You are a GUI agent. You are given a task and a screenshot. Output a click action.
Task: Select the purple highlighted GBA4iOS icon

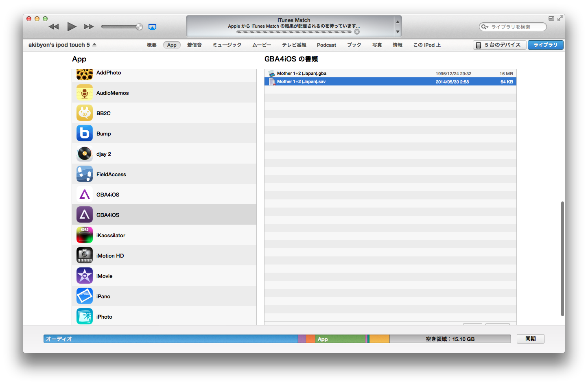coord(85,215)
